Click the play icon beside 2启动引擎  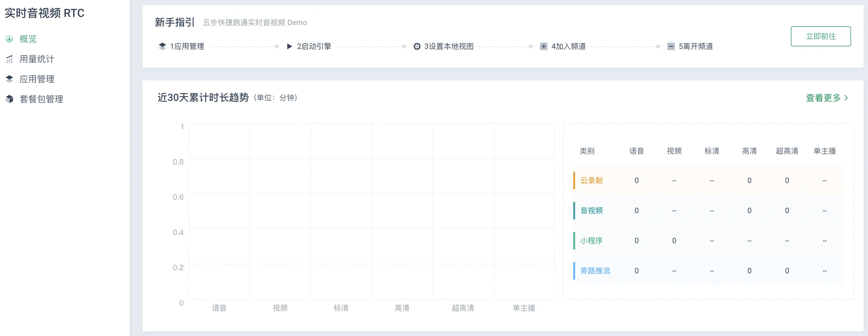289,46
